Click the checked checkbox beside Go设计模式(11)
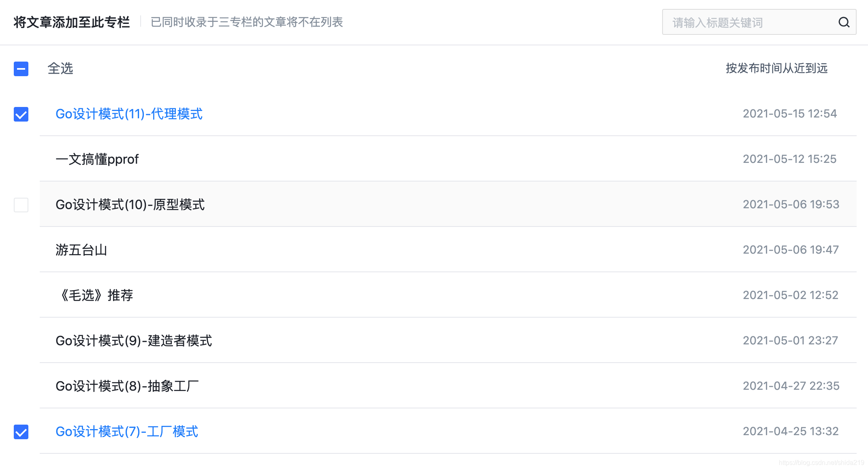 click(x=21, y=115)
